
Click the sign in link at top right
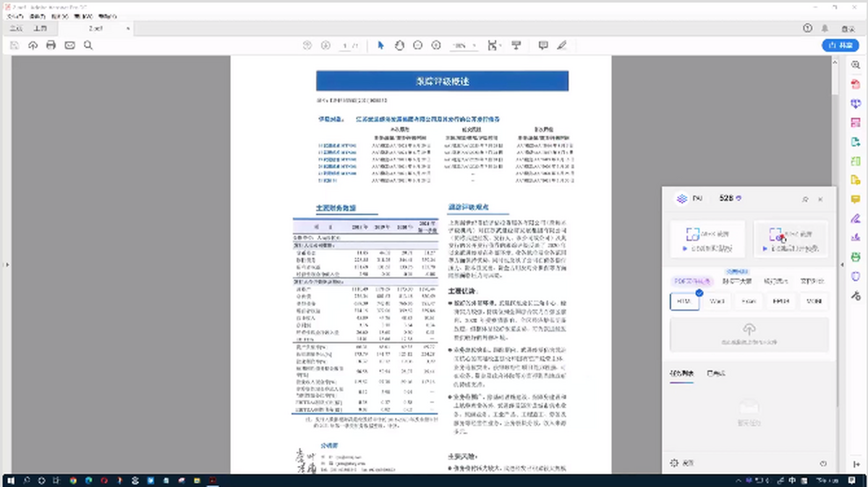(847, 28)
